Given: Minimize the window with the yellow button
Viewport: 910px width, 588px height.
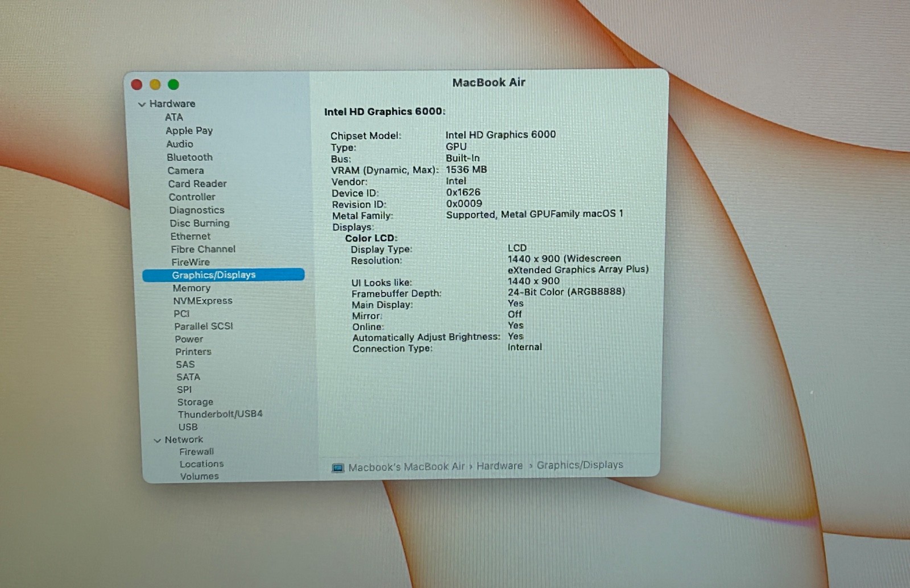Looking at the screenshot, I should point(155,85).
